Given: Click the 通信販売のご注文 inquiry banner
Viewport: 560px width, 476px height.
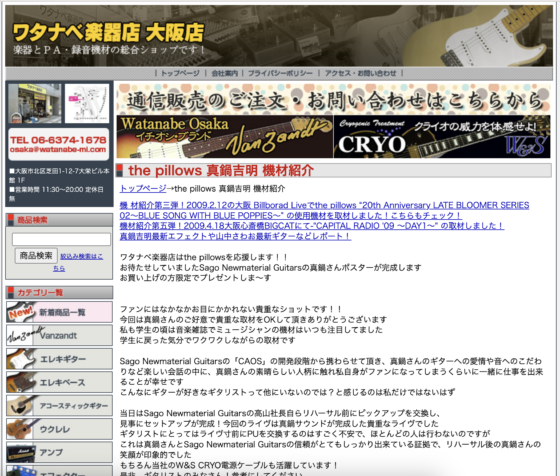Looking at the screenshot, I should 333,99.
